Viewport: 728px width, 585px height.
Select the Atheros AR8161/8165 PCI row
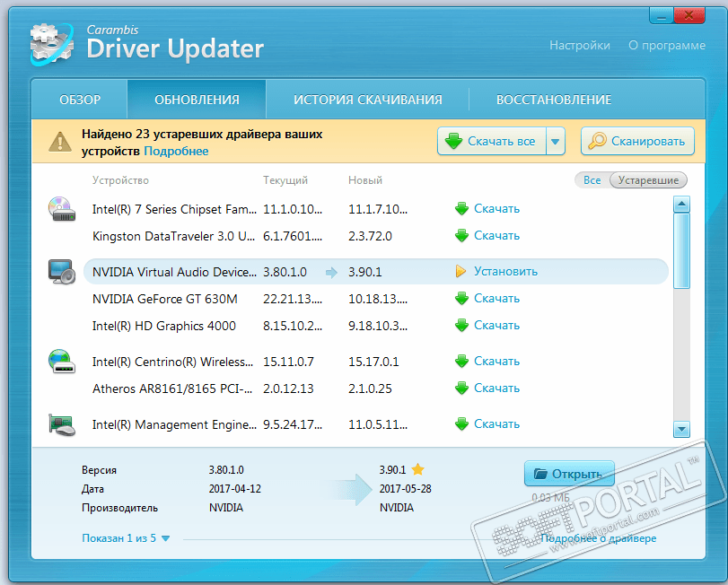375,389
